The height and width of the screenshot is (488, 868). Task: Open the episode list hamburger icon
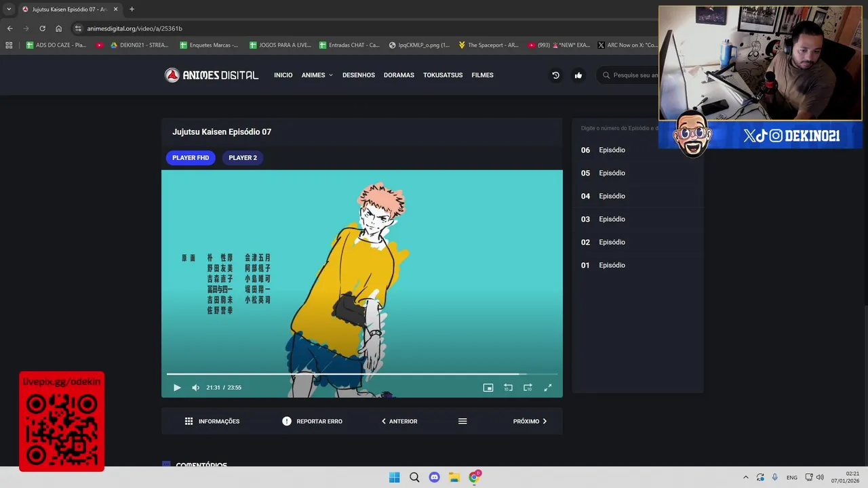click(462, 422)
